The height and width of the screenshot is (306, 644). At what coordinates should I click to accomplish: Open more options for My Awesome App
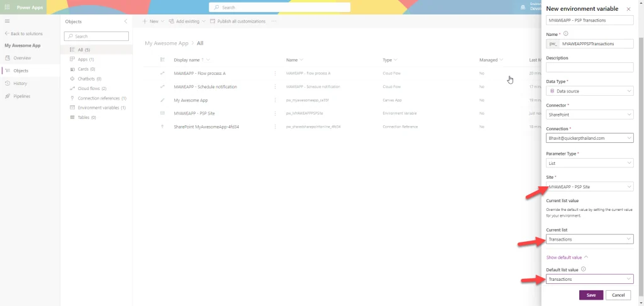coord(275,100)
